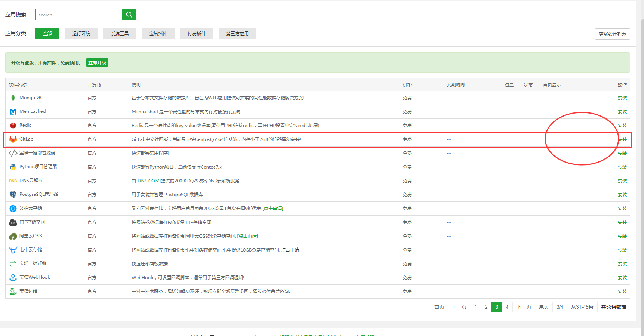Screen dimensions: 644x336
Task: Install 宝塔一键迁移 via 安装 link
Action: 622,264
